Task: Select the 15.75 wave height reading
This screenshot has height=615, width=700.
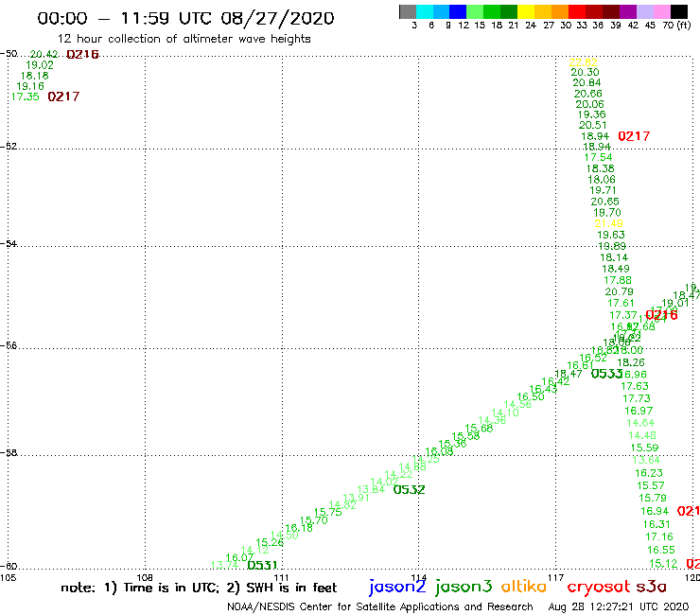Action: pyautogui.click(x=327, y=512)
